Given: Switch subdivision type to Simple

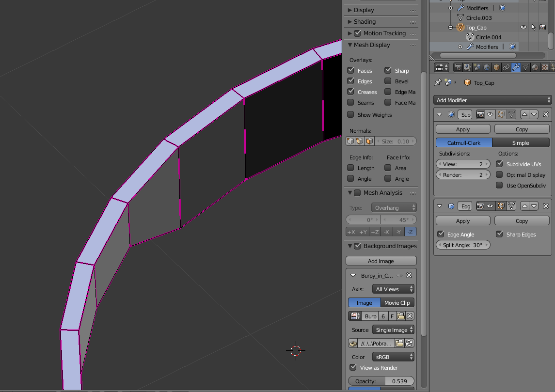Looking at the screenshot, I should pos(521,143).
